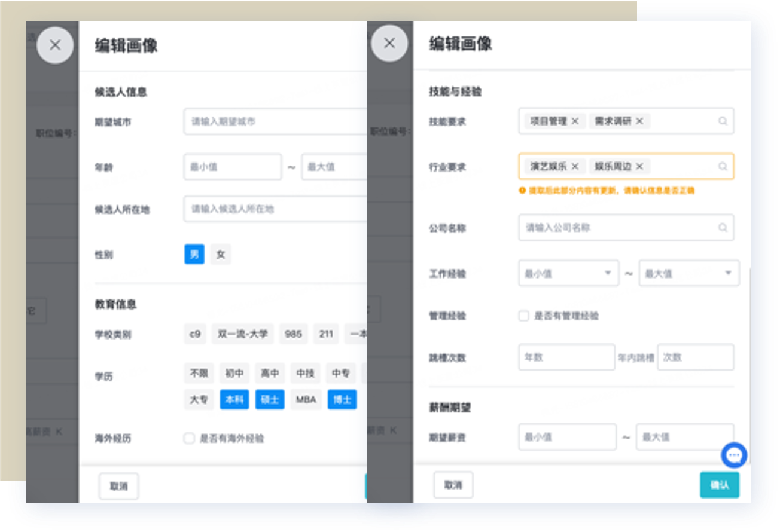The width and height of the screenshot is (780, 532).
Task: Check the 是否有海外经验 checkbox
Action: [x=190, y=439]
